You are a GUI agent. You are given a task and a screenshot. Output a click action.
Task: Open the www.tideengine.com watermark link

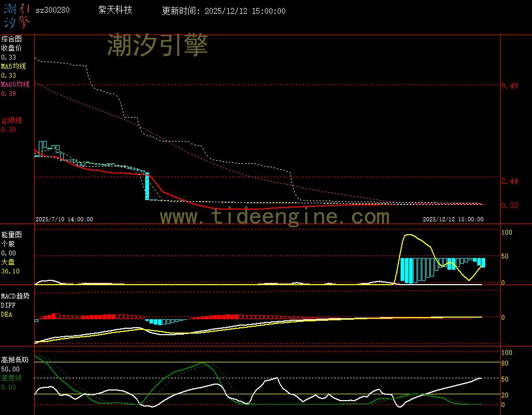tap(275, 217)
